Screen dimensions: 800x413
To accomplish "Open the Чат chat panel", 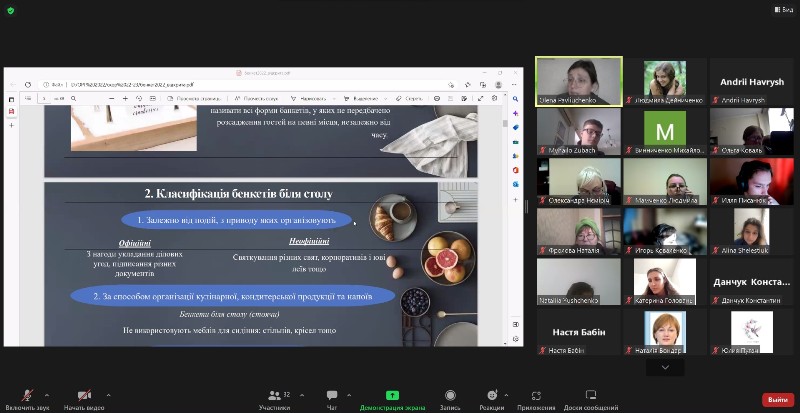I will 331,398.
